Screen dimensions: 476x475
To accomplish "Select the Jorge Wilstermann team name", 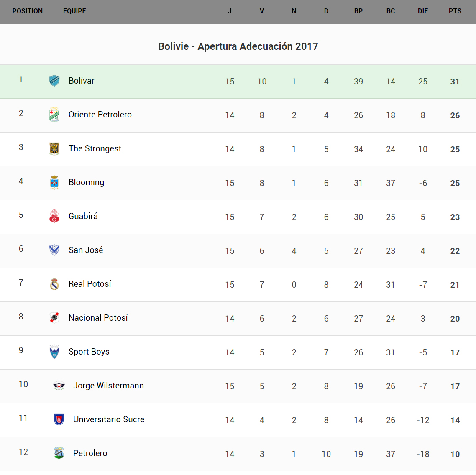I will tap(108, 386).
